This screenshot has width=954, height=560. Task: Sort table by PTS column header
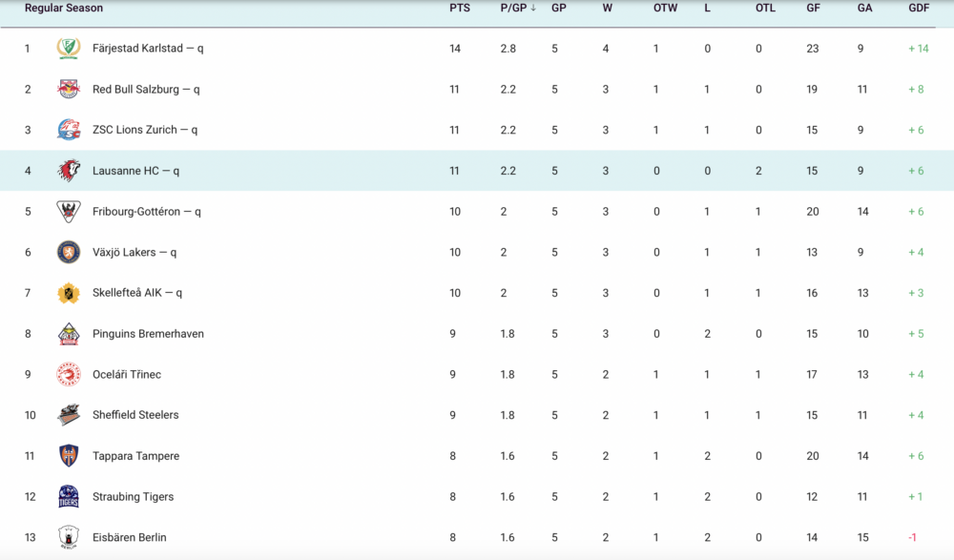[460, 8]
